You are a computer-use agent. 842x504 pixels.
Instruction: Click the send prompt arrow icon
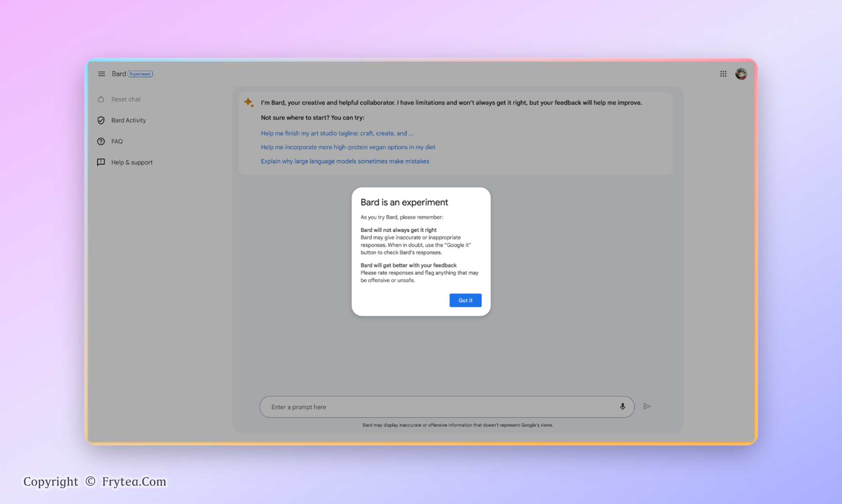click(647, 406)
